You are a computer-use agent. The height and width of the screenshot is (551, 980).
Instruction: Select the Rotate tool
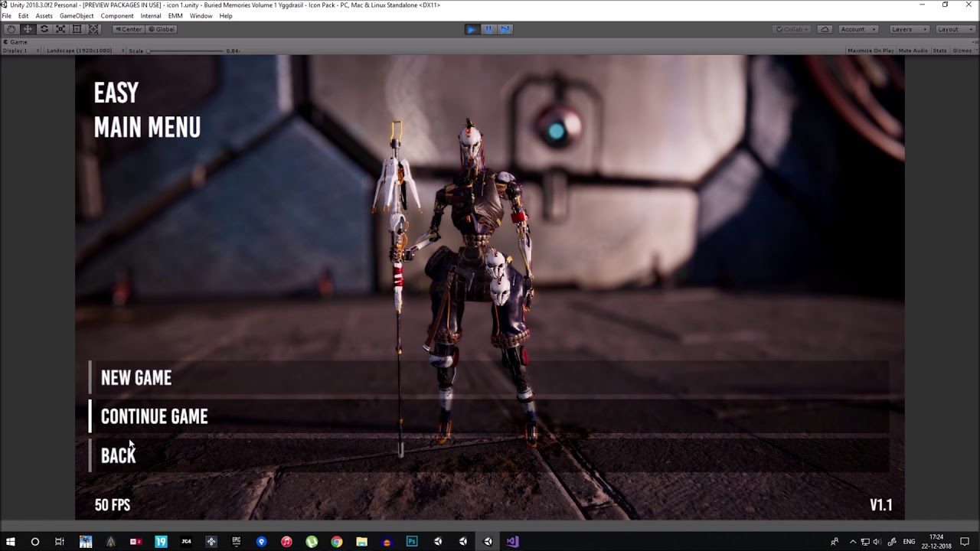[44, 29]
